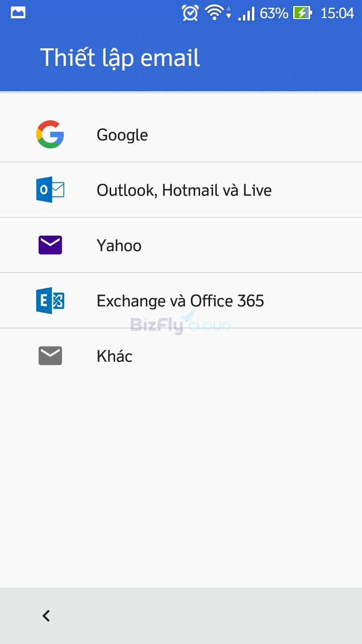The width and height of the screenshot is (362, 644).
Task: Select Khác for other email
Action: tap(181, 356)
